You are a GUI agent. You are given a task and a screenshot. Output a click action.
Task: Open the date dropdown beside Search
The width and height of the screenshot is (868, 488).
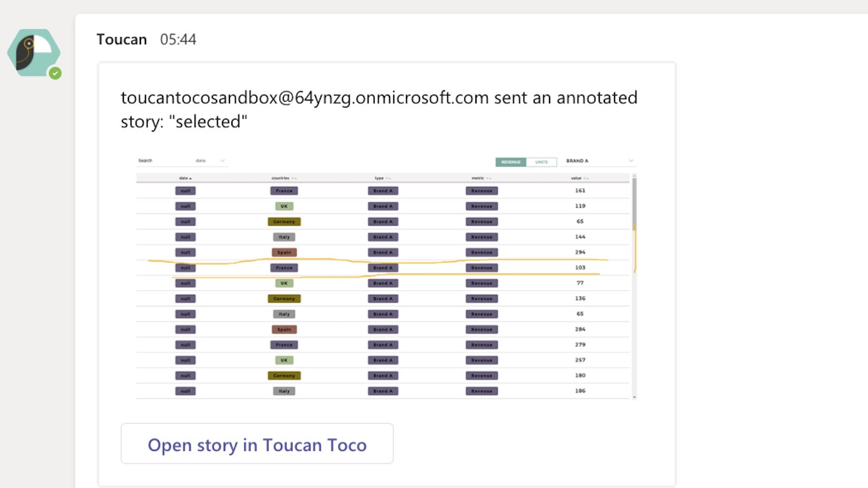click(x=222, y=161)
